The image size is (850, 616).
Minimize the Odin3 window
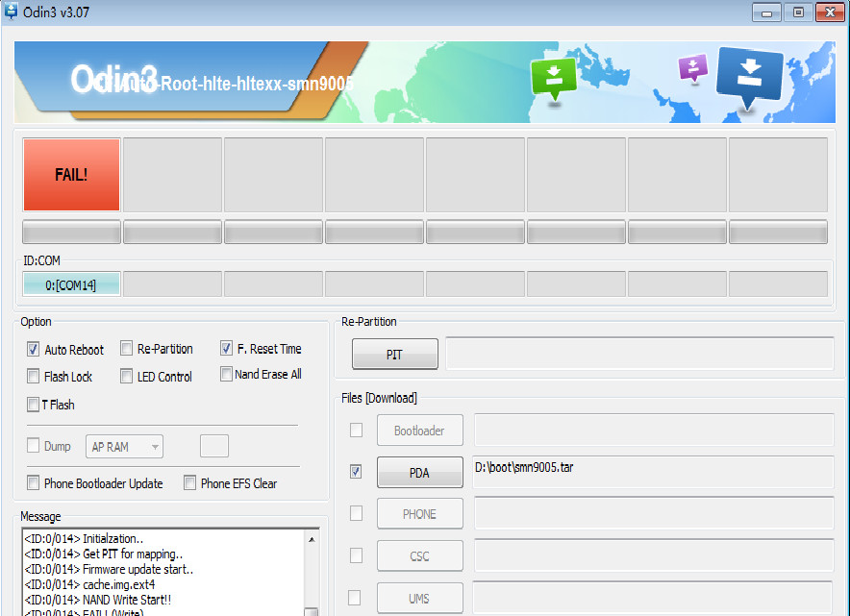point(766,12)
